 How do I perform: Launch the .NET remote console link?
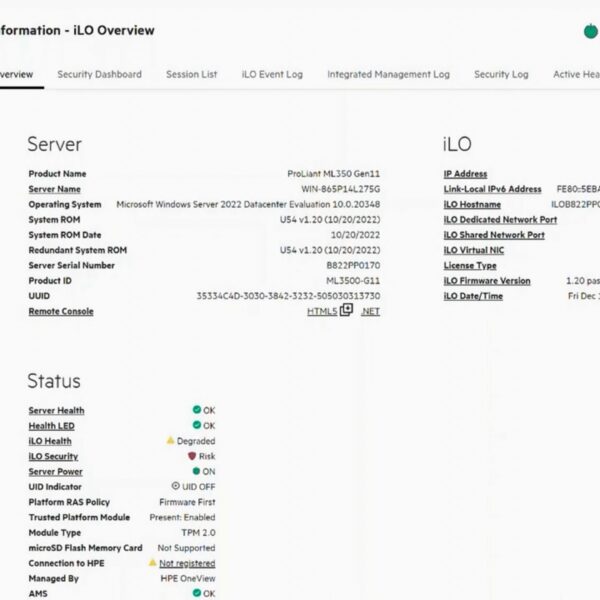point(370,311)
